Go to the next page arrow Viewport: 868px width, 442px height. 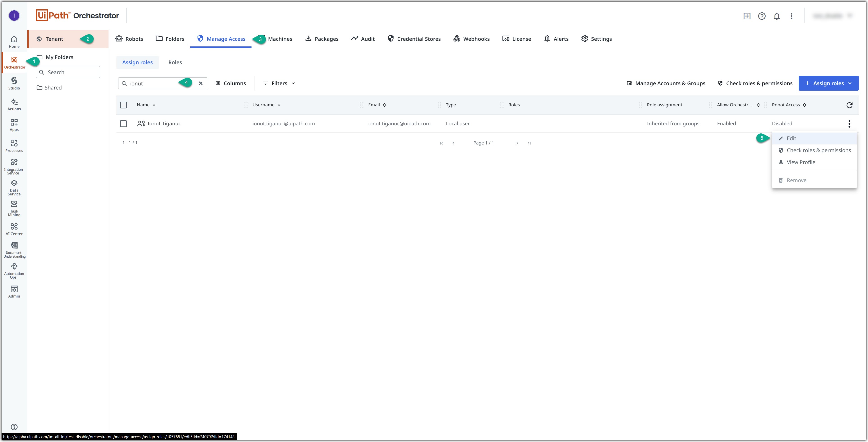(x=517, y=143)
